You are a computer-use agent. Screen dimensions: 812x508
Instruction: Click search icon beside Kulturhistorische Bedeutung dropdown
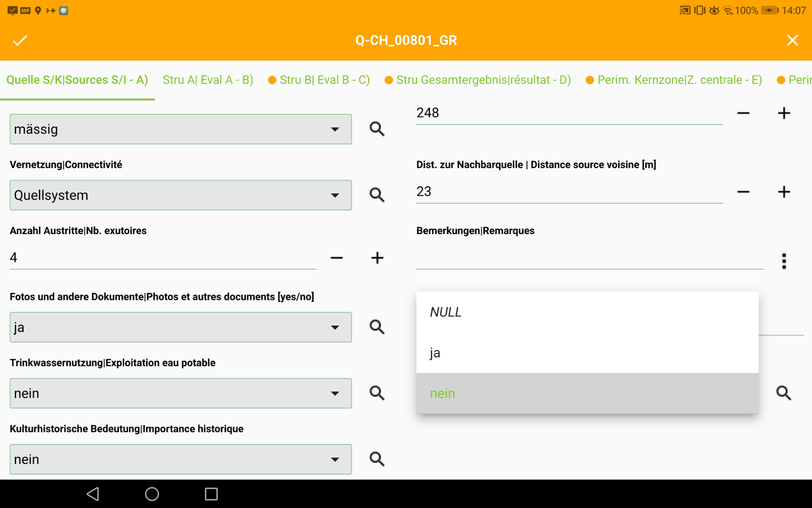(x=377, y=459)
